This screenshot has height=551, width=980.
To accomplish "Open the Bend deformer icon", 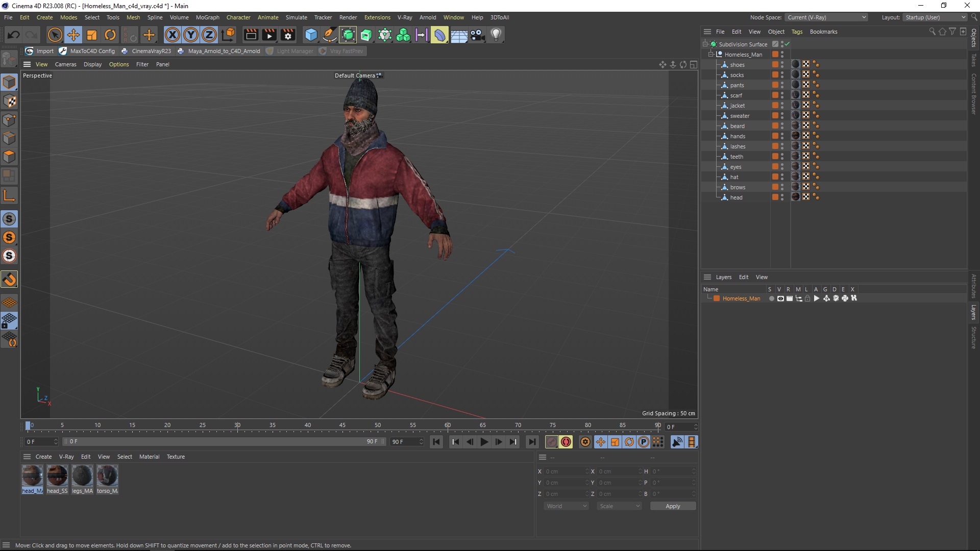I will pyautogui.click(x=439, y=35).
